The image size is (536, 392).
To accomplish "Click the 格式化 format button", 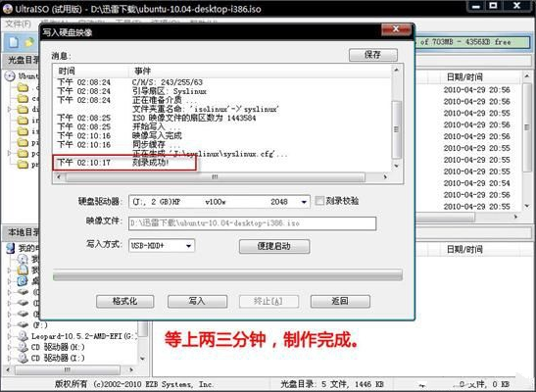I will tap(124, 302).
